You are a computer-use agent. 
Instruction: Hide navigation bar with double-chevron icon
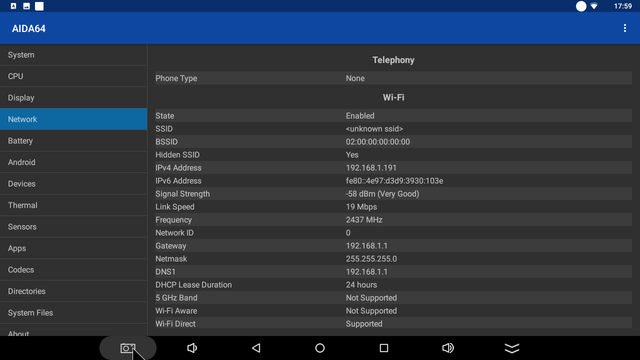click(512, 348)
